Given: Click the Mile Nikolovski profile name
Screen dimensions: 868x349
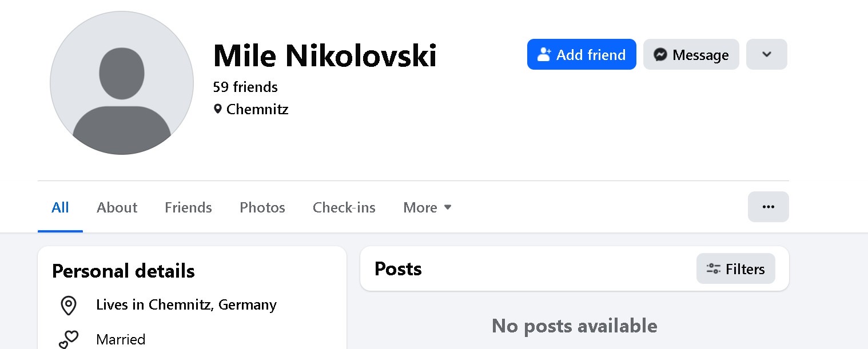Looking at the screenshot, I should tap(324, 55).
